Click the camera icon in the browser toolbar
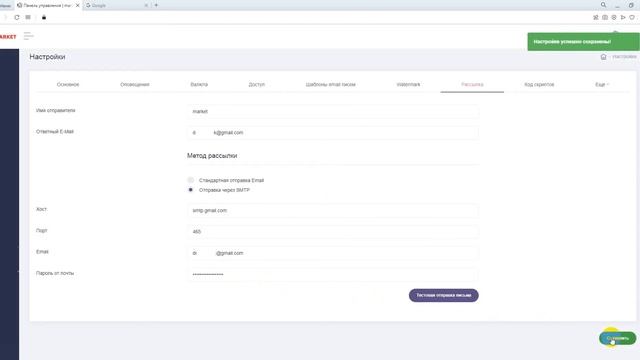This screenshot has height=360, width=640. pyautogui.click(x=605, y=18)
